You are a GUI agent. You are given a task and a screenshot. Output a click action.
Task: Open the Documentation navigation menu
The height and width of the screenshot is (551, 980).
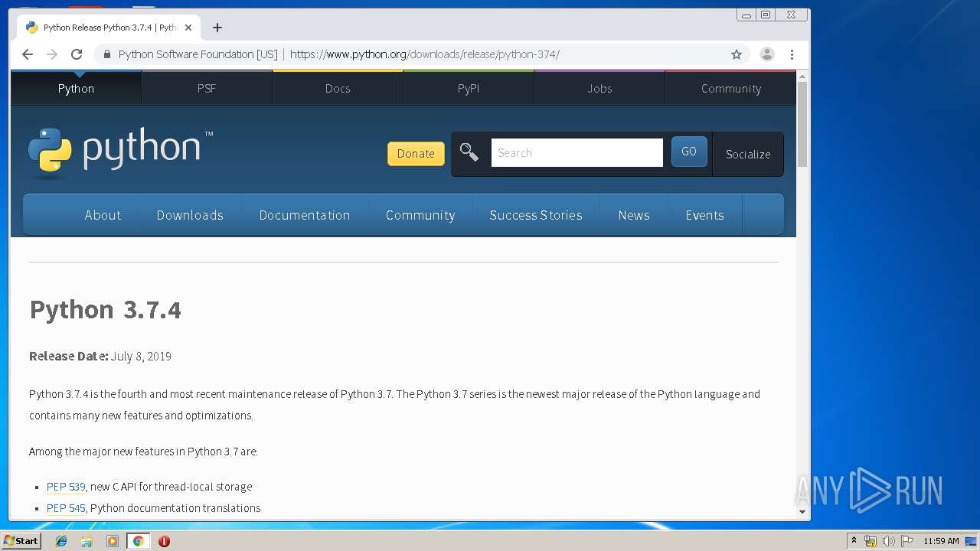(x=305, y=215)
